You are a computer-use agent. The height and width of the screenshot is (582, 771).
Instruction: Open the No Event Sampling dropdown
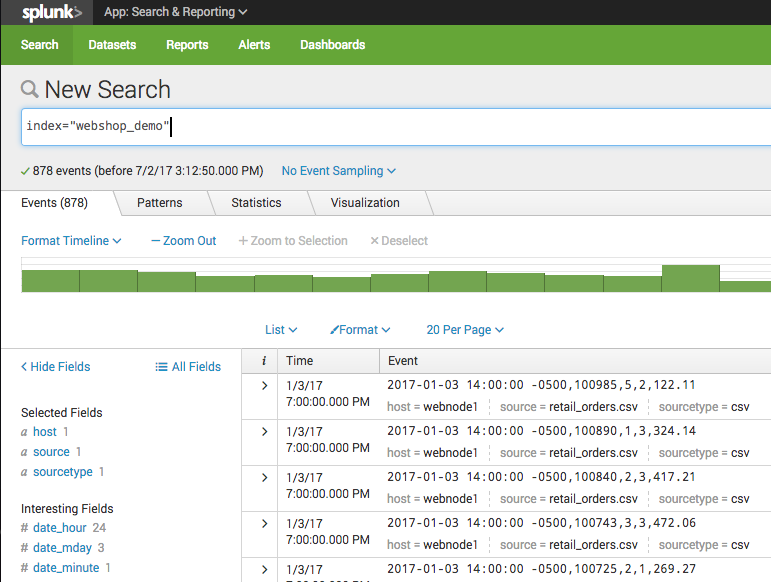pos(338,171)
